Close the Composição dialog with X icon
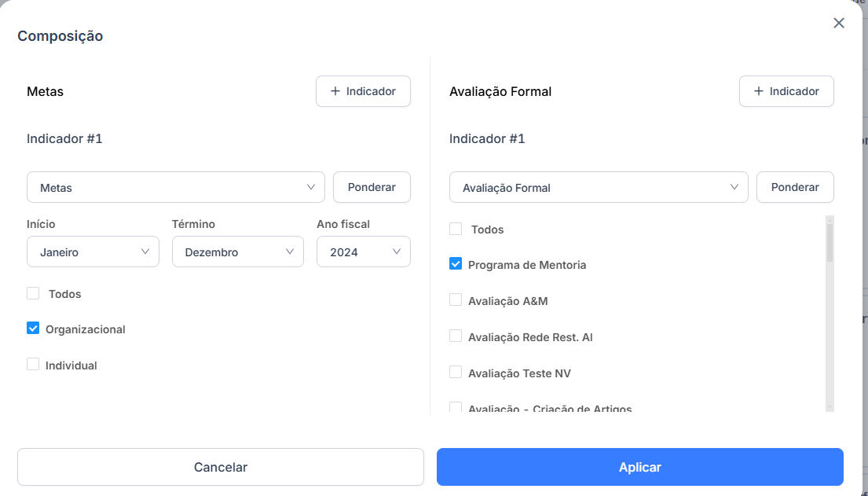This screenshot has width=868, height=496. click(839, 23)
